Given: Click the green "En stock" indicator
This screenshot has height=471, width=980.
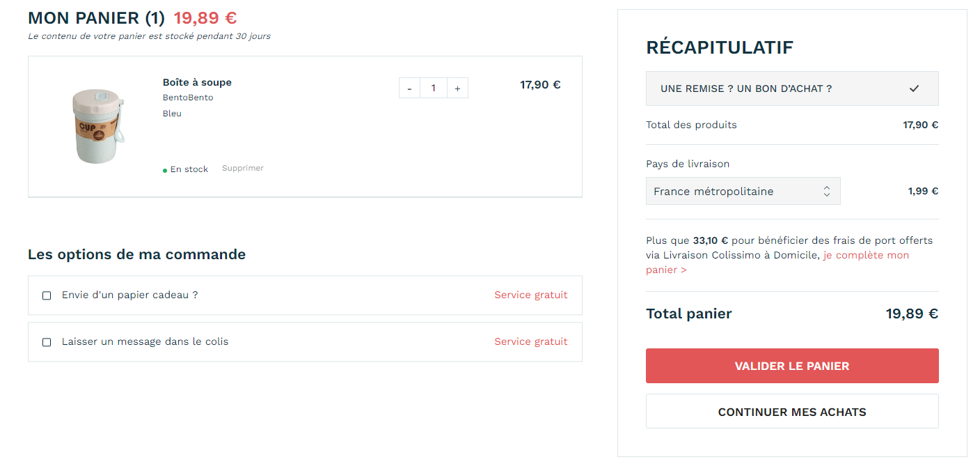Looking at the screenshot, I should [186, 169].
